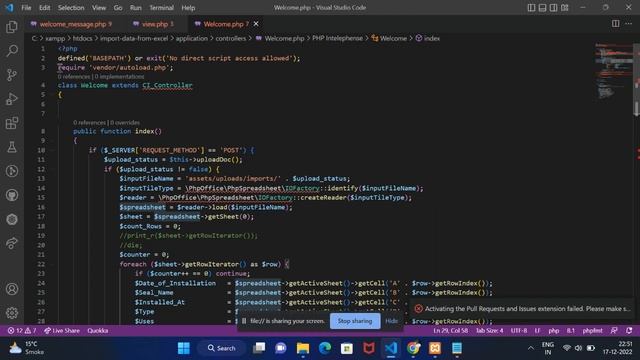Toggle Panel layout icon
Viewport: 640px width, 360px height.
pyautogui.click(x=542, y=8)
